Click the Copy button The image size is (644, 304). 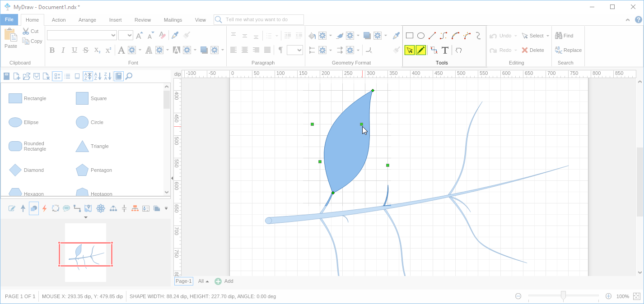pos(32,41)
